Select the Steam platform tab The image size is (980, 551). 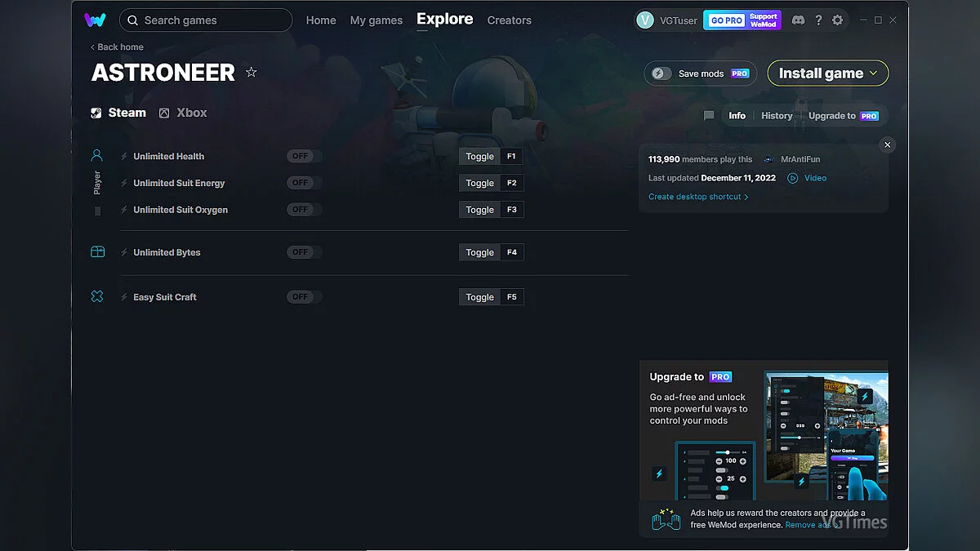click(x=118, y=113)
